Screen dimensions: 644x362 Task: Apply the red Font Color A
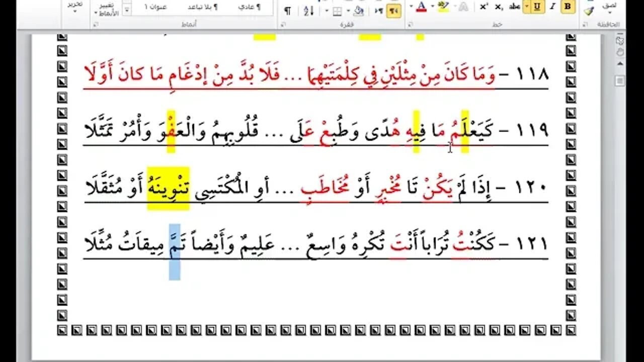pos(421,7)
